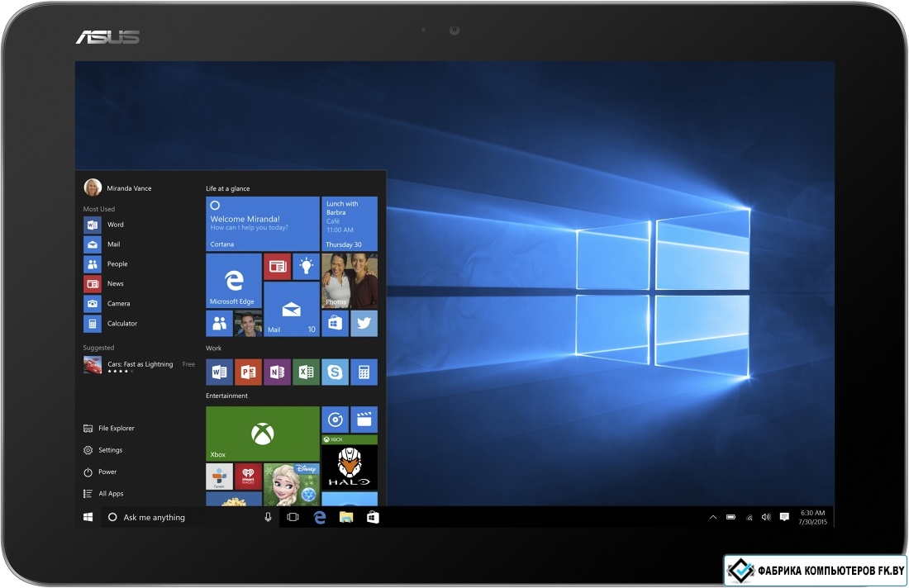This screenshot has width=909, height=588.
Task: Open the Store tile in Life at a glance
Action: (x=335, y=323)
